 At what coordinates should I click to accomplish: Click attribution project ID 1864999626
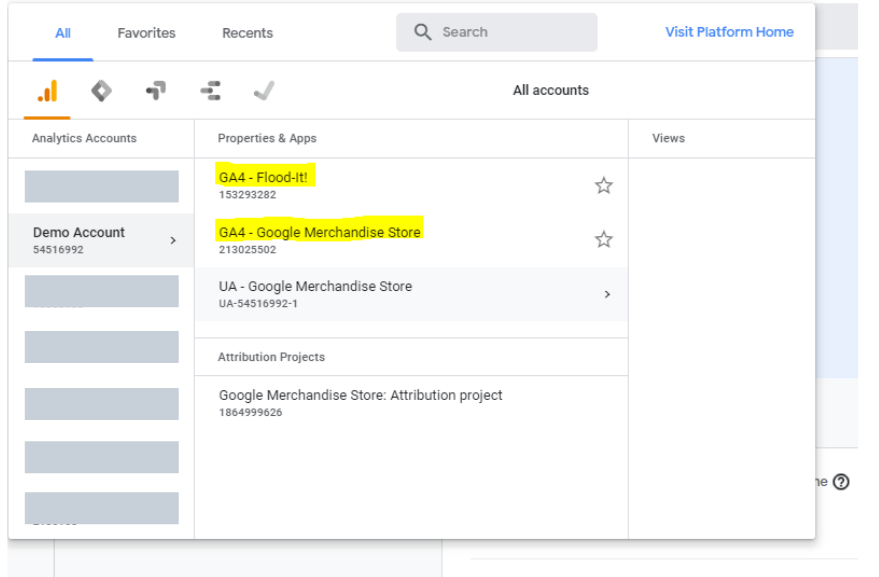click(250, 412)
